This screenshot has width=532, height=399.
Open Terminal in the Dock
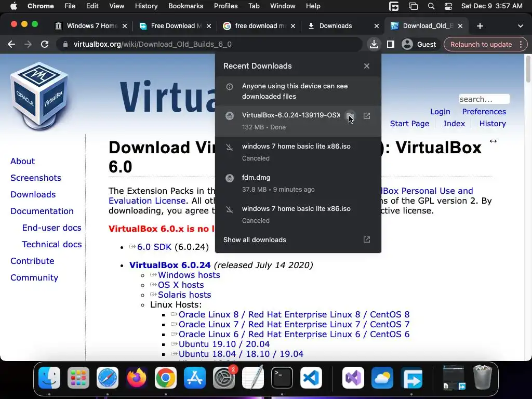tap(282, 378)
